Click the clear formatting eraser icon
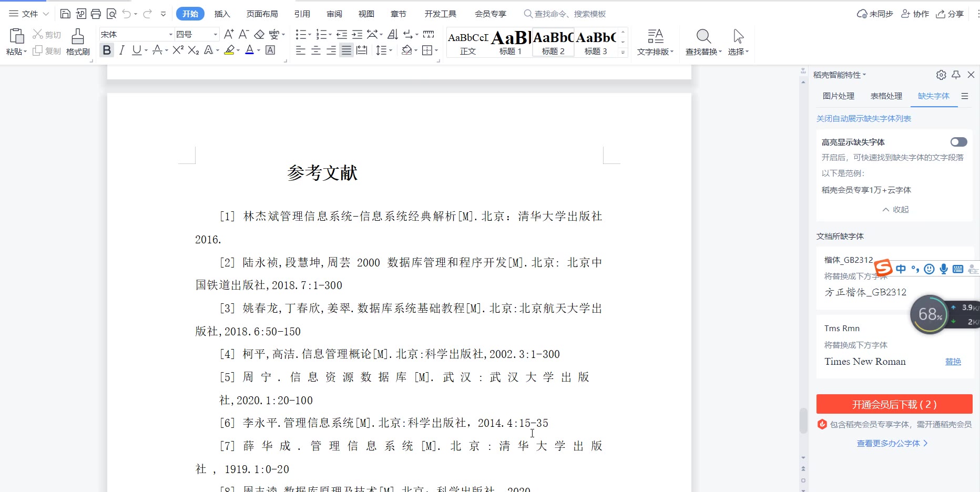The image size is (980, 492). (259, 35)
